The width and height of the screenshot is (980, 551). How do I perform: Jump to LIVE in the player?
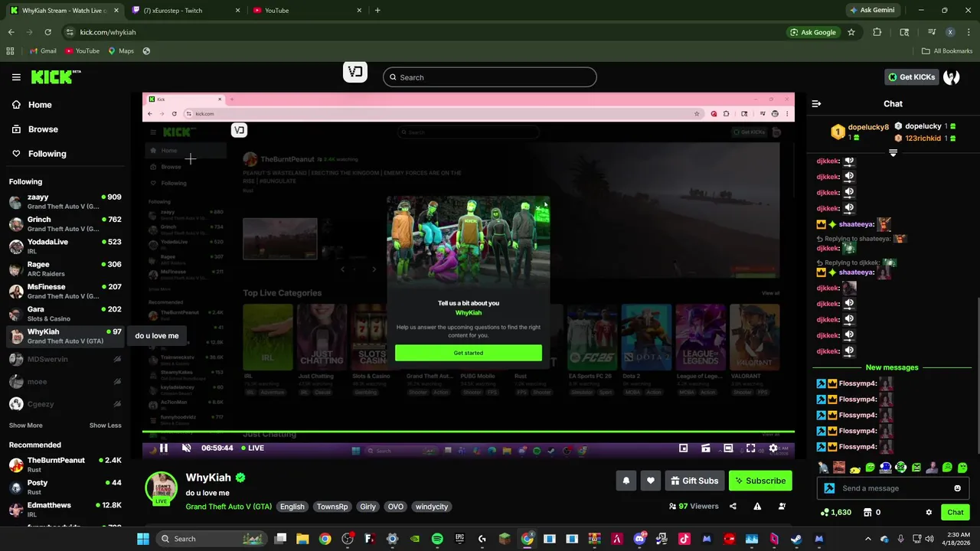pyautogui.click(x=253, y=448)
